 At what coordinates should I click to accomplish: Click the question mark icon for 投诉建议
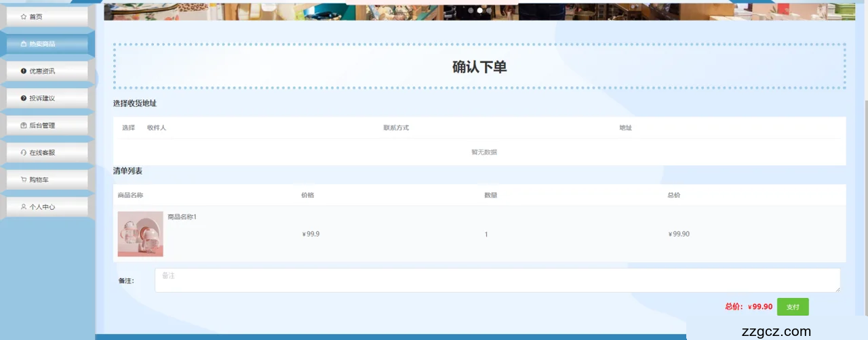[24, 98]
